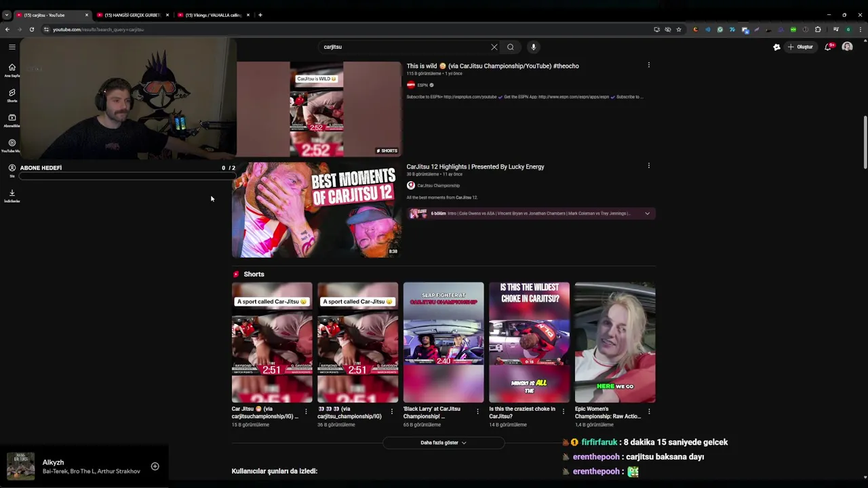Visit the CarJitsu Championship channel link
868x488 pixels.
438,186
